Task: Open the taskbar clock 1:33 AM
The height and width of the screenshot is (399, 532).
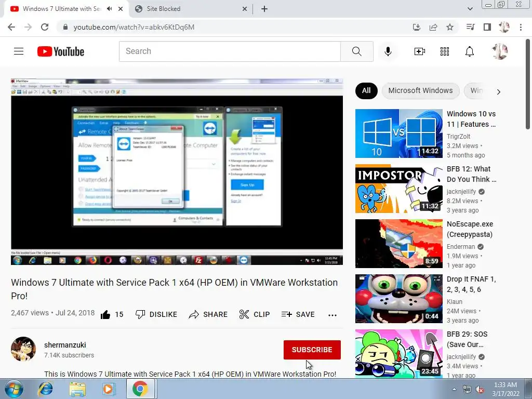Action: tap(506, 389)
